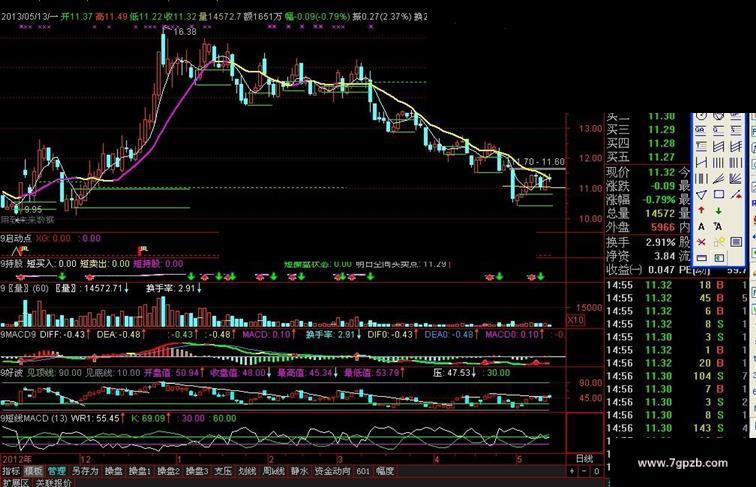Select the G horizontal lines drawing tool
The image size is (756, 487).
pos(718,130)
